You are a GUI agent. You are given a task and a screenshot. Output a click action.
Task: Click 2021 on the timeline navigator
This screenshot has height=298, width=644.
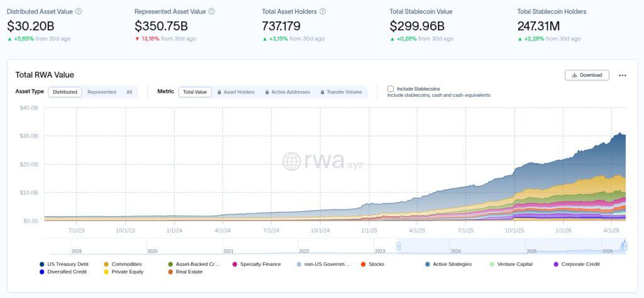228,250
